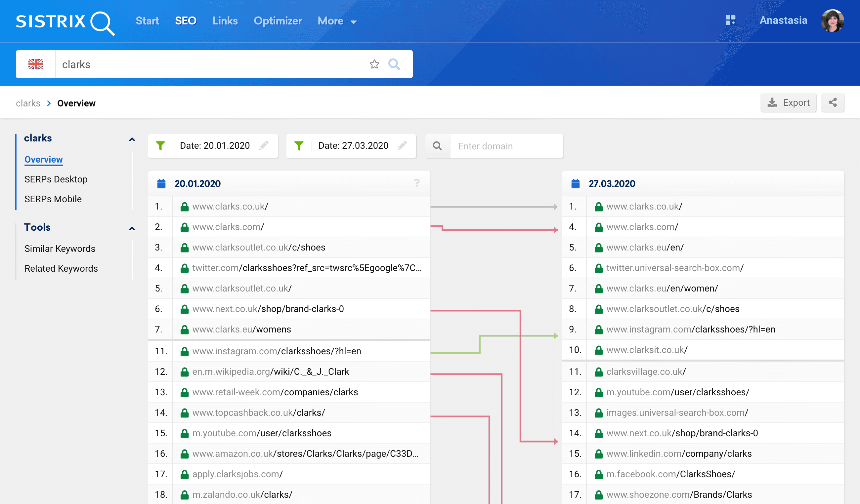Image resolution: width=860 pixels, height=504 pixels.
Task: Collapse the Tools sidebar section
Action: (x=132, y=228)
